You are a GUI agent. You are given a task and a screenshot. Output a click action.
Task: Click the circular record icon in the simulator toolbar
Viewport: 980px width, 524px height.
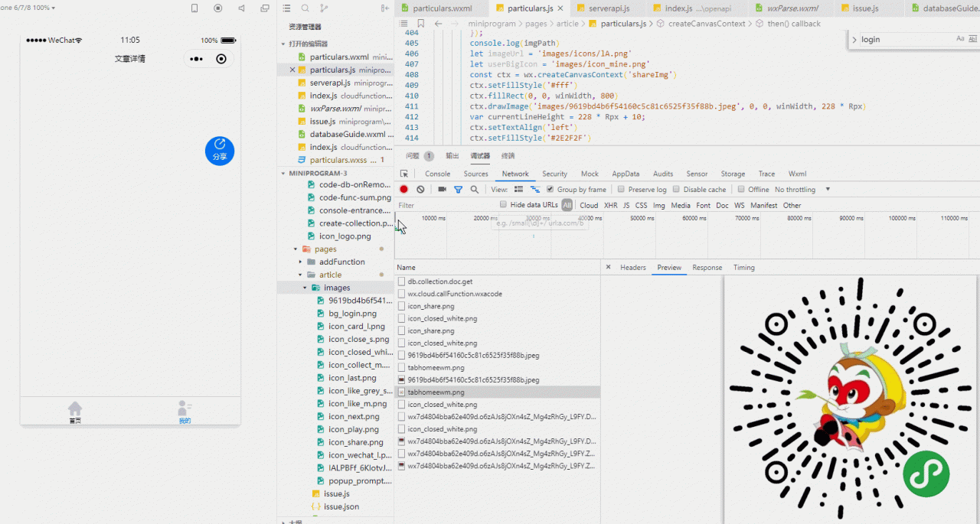click(x=218, y=8)
